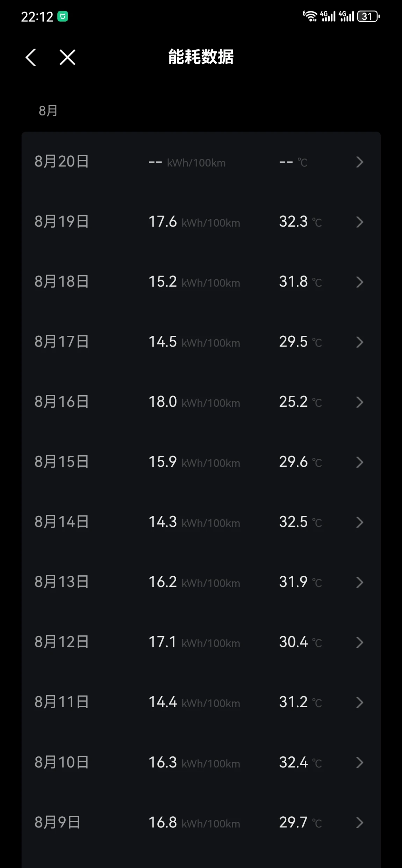Expand the 8月20日 entry chevron
Image resolution: width=402 pixels, height=868 pixels.
pos(359,162)
